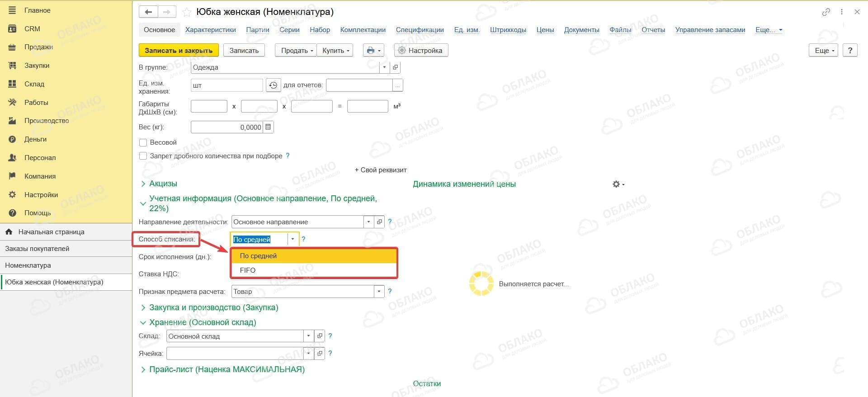The height and width of the screenshot is (397, 868).
Task: Open the hamburger menu beside Главное
Action: (x=12, y=10)
